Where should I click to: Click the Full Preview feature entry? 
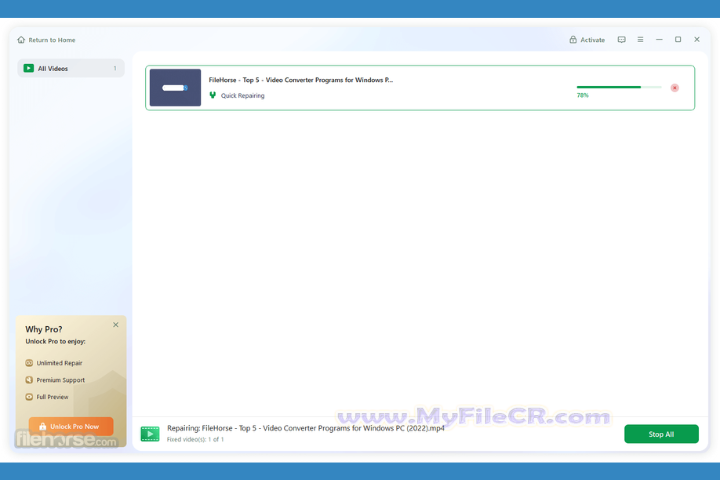coord(47,397)
